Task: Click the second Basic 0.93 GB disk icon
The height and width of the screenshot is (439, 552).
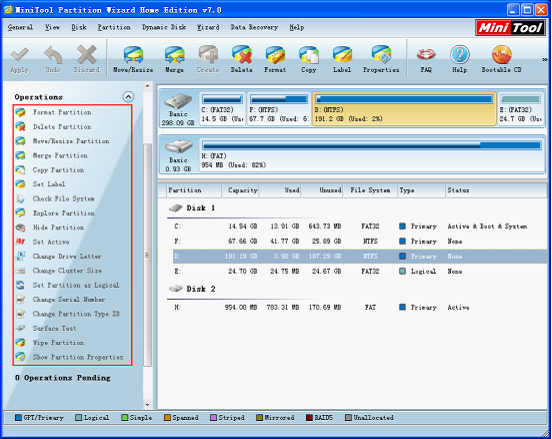Action: (x=178, y=146)
